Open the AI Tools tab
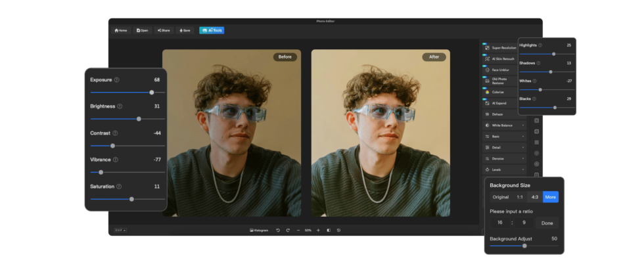Image resolution: width=644 pixels, height=266 pixels. (212, 30)
